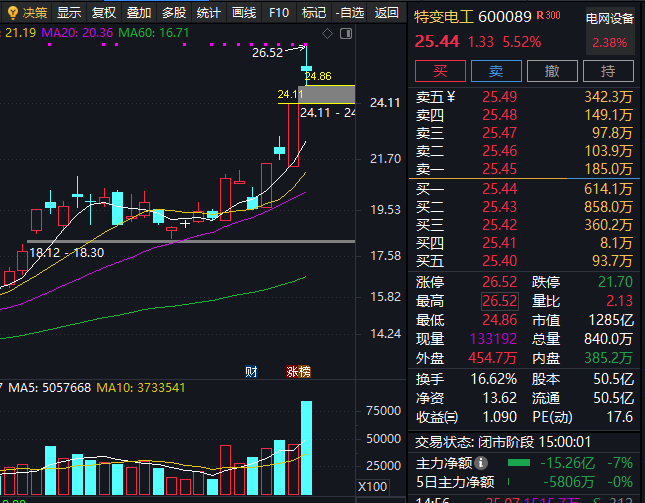Click the 18.12 - 18.30 gap label
Image resolution: width=645 pixels, height=503 pixels.
pyautogui.click(x=67, y=253)
